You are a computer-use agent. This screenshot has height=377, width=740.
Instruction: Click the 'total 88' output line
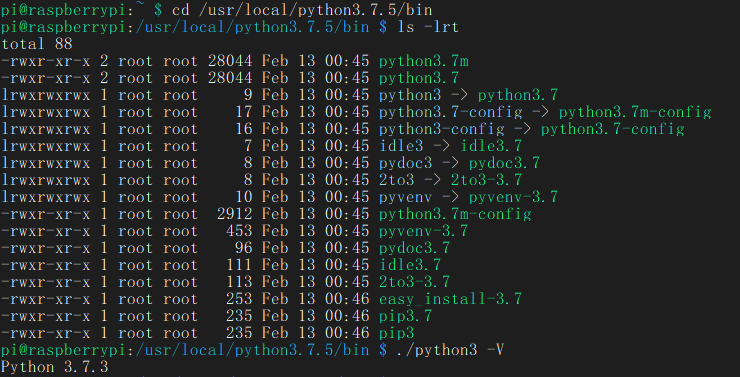(37, 44)
